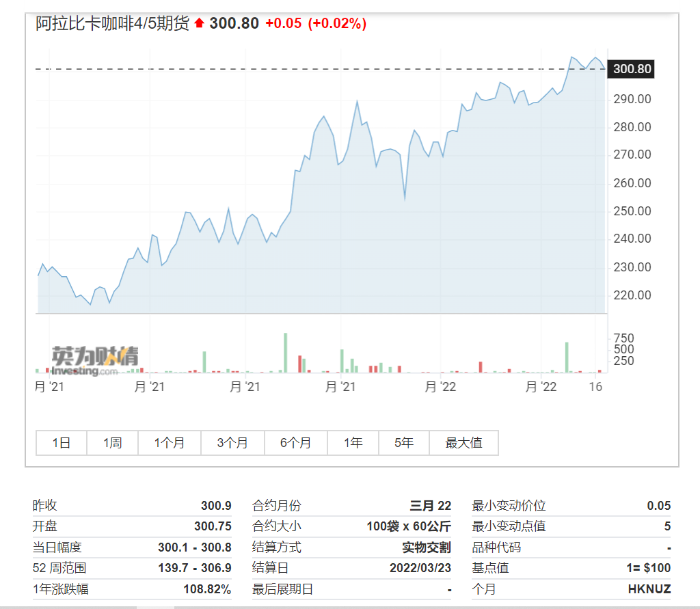
Task: Click the current price 300.80 in header
Action: point(234,23)
